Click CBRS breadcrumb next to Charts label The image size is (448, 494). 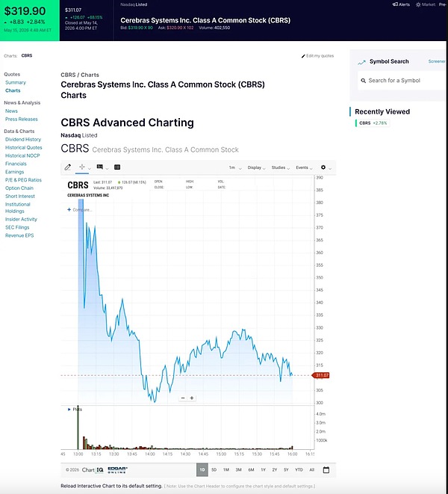tap(27, 56)
